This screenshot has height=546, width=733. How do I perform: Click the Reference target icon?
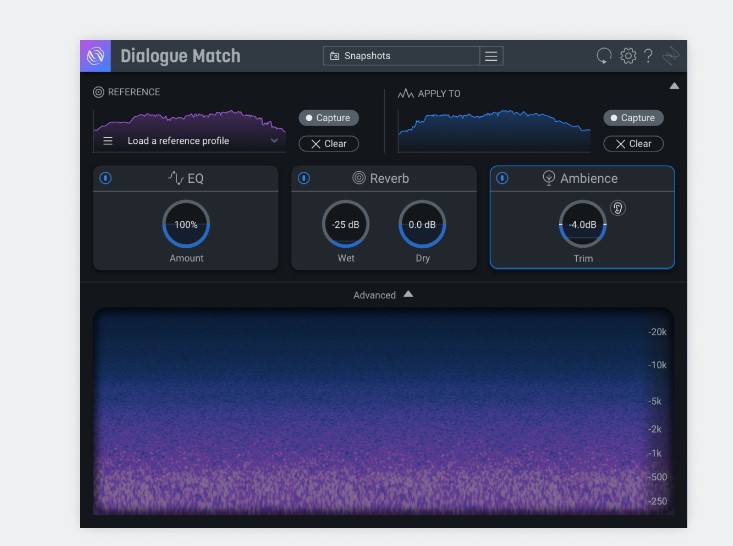tap(98, 92)
